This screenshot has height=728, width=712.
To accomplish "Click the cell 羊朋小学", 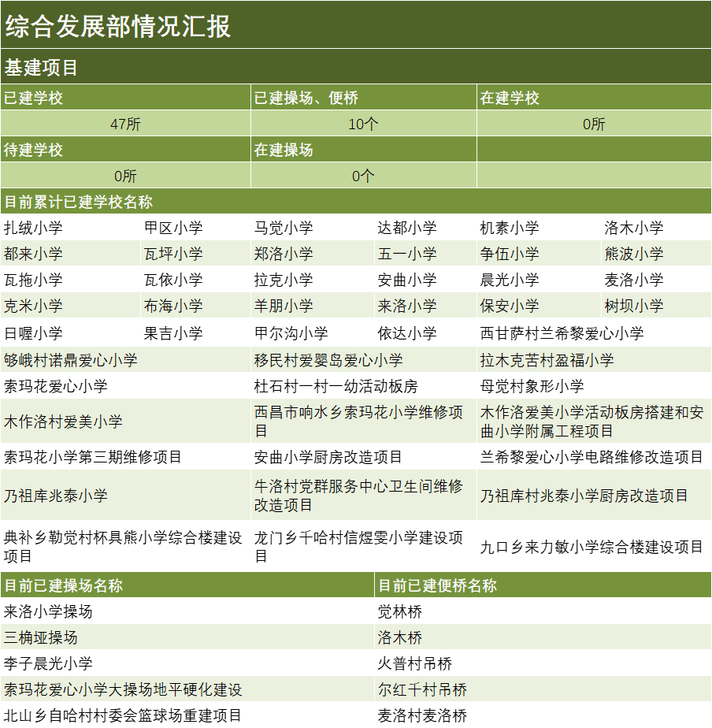I will click(313, 305).
